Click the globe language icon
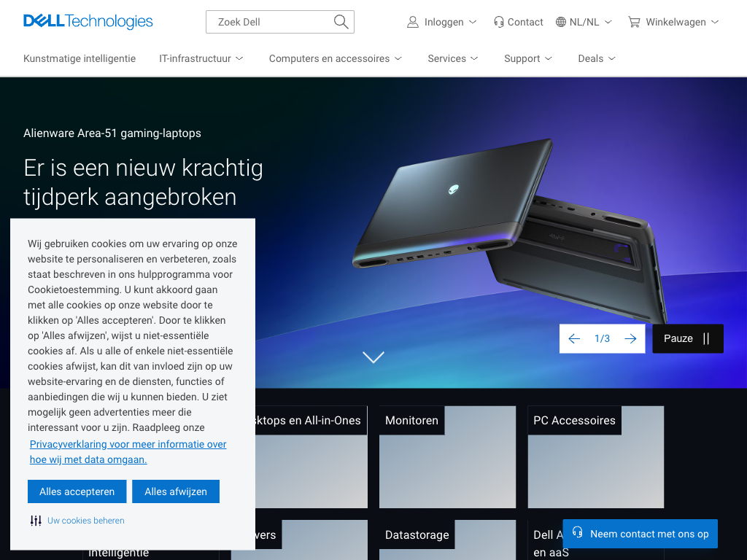The width and height of the screenshot is (747, 560). [561, 22]
